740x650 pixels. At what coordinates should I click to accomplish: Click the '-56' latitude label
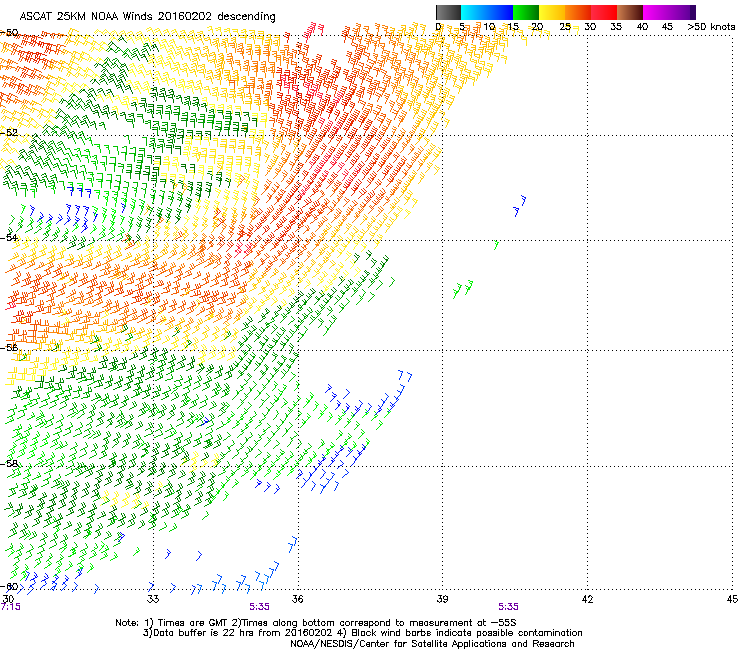(x=9, y=347)
